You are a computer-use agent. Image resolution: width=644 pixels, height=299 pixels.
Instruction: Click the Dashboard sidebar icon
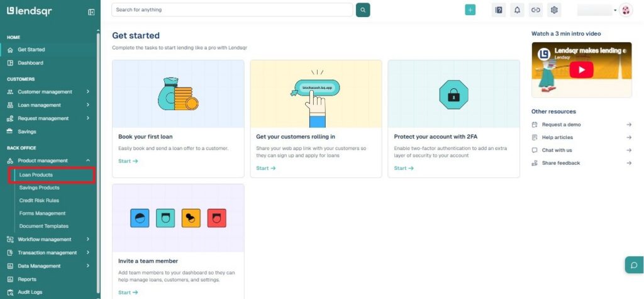coord(10,63)
